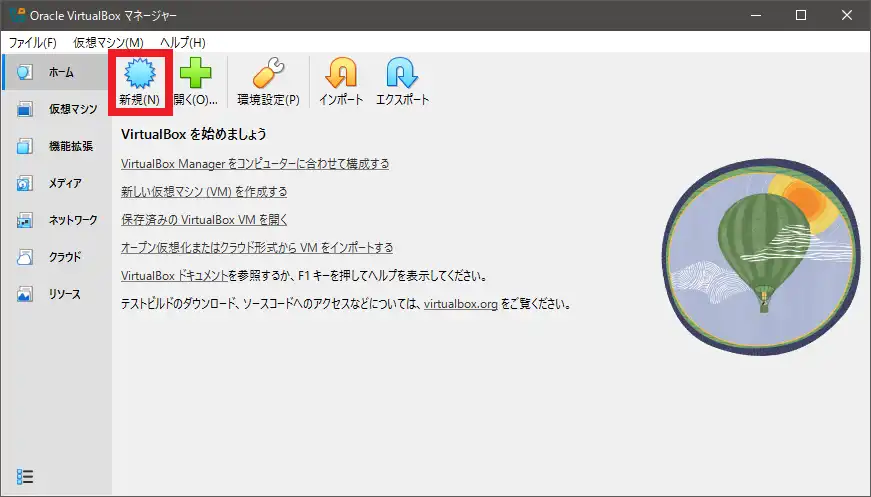Follow link 保存済みの VirtualBox VM を開く
This screenshot has height=497, width=871.
coord(204,219)
